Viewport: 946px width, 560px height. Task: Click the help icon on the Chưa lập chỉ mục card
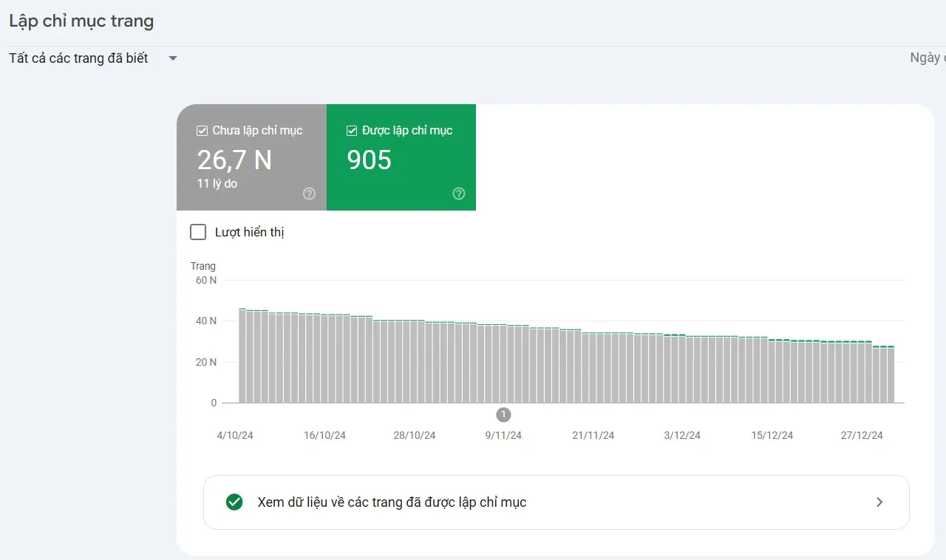coord(309,194)
